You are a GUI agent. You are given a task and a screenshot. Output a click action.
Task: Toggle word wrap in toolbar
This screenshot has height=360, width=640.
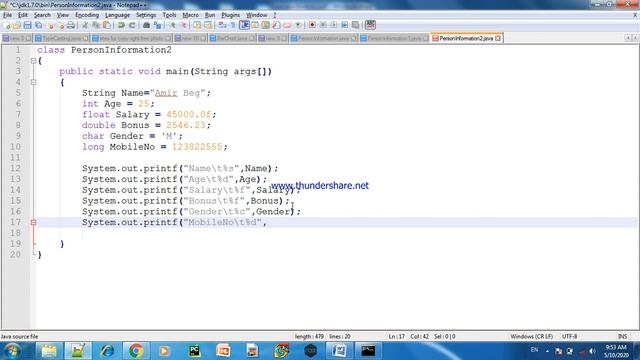[x=222, y=25]
